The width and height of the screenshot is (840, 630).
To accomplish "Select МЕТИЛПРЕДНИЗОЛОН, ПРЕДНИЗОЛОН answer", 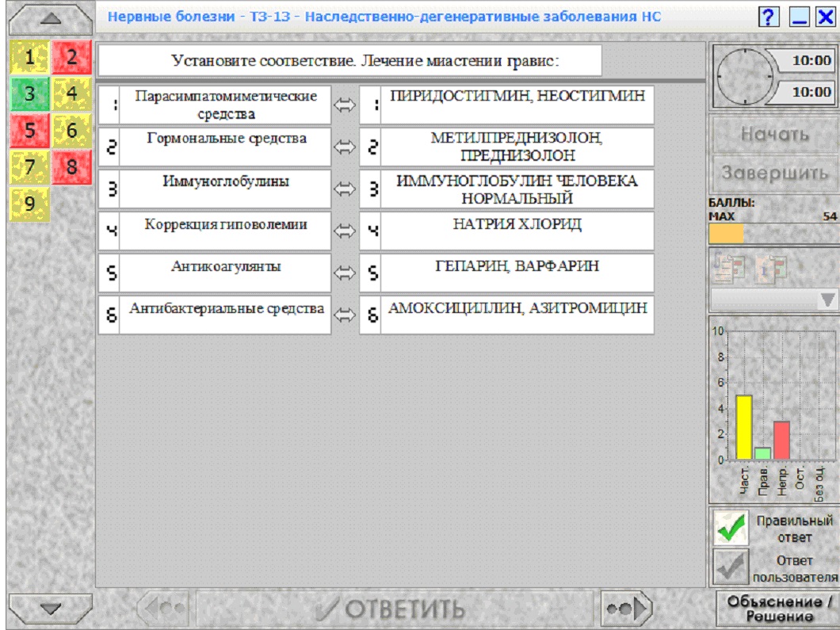I will click(507, 147).
